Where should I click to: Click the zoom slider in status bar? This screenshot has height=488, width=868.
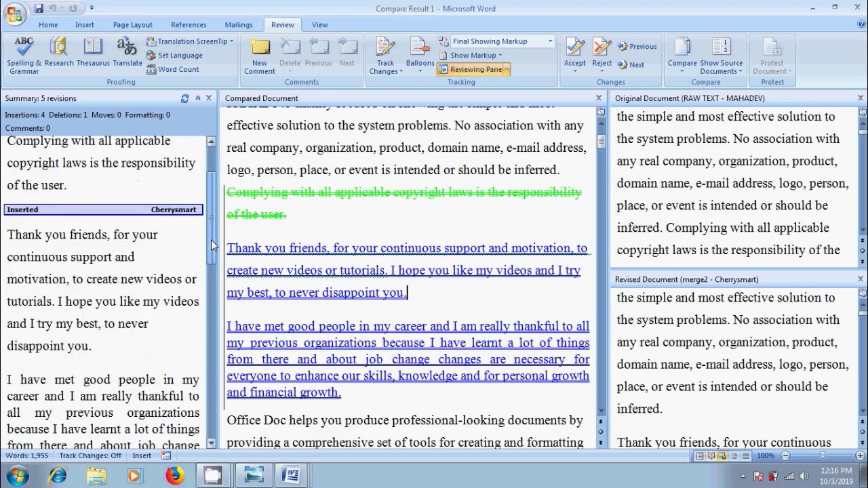pos(823,455)
